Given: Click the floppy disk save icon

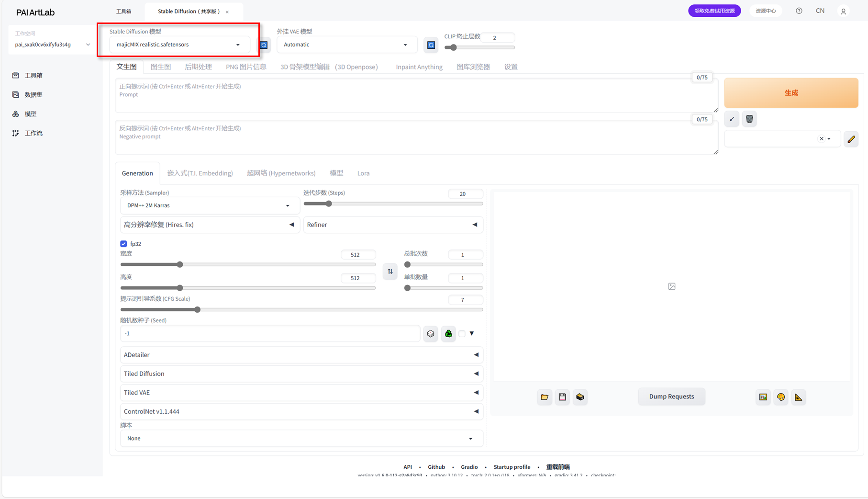Looking at the screenshot, I should tap(562, 397).
